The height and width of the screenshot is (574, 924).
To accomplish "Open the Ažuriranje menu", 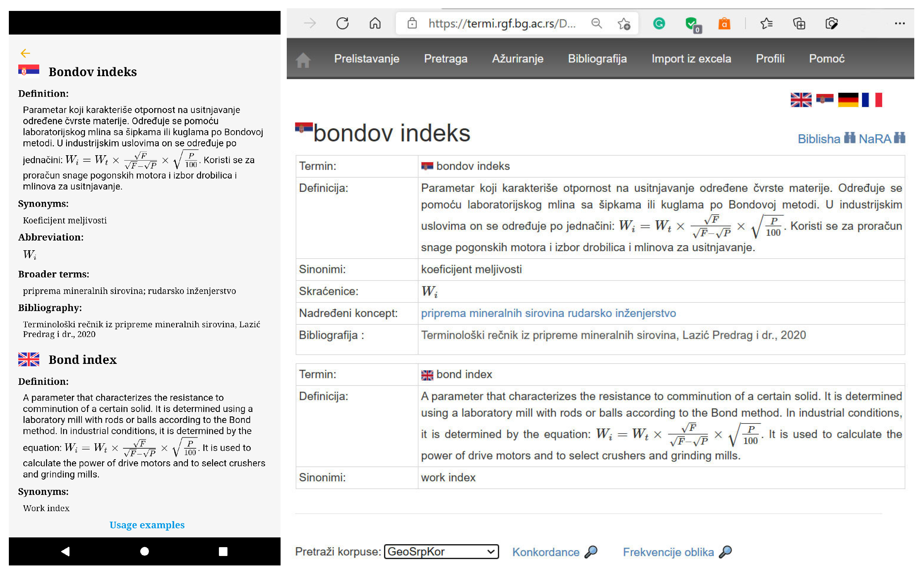I will point(517,59).
